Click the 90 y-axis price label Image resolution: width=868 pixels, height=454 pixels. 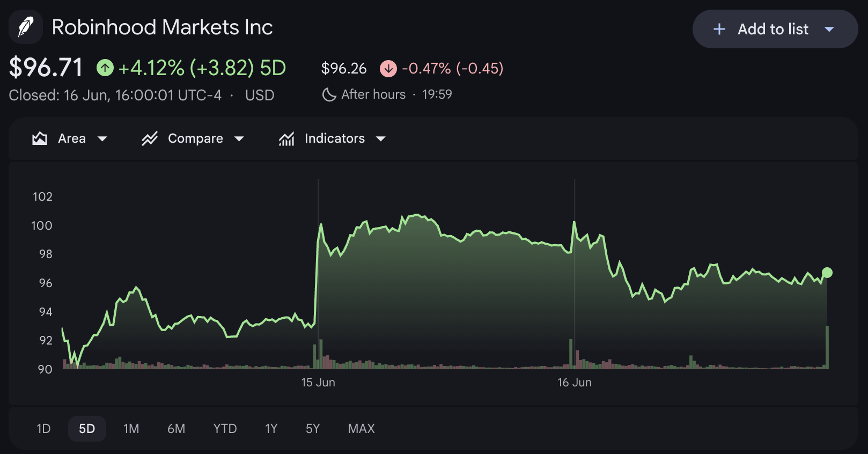click(x=45, y=369)
